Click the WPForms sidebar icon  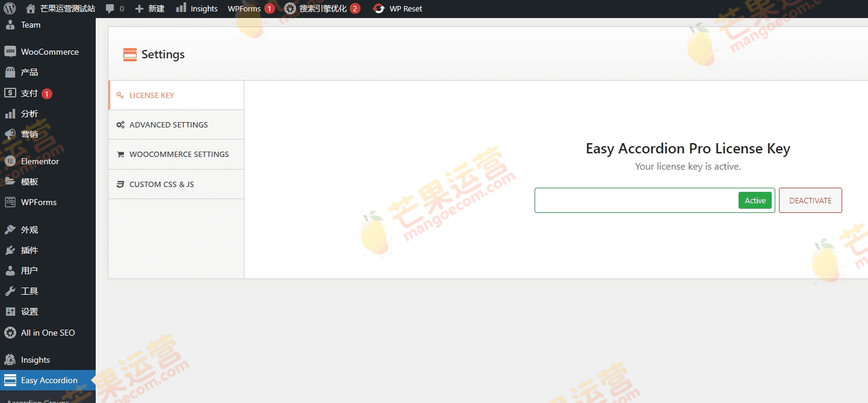(10, 202)
